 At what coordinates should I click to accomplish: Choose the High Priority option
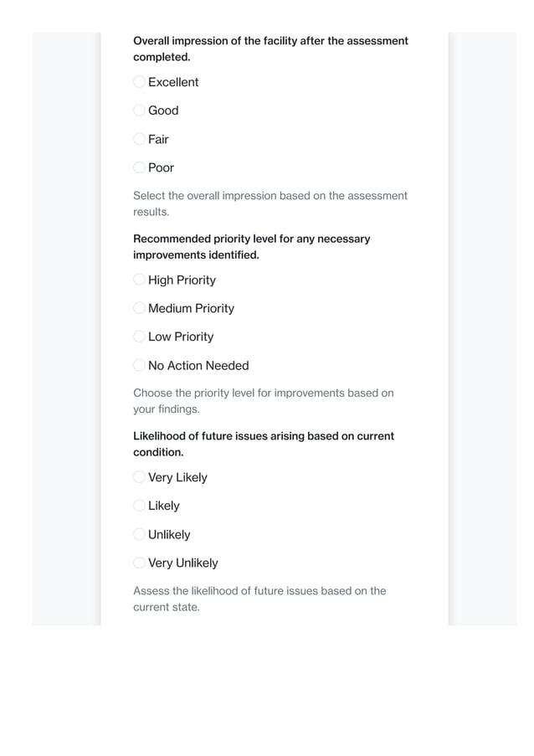[140, 280]
